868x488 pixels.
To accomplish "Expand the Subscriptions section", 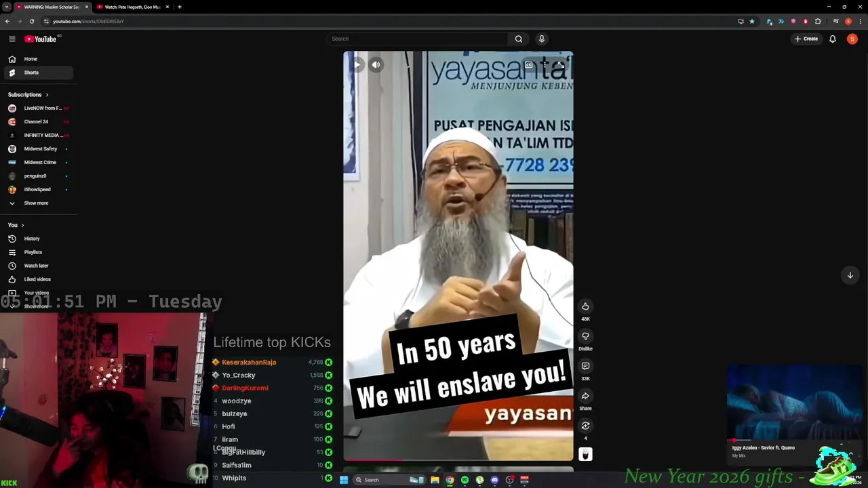I will 28,95.
